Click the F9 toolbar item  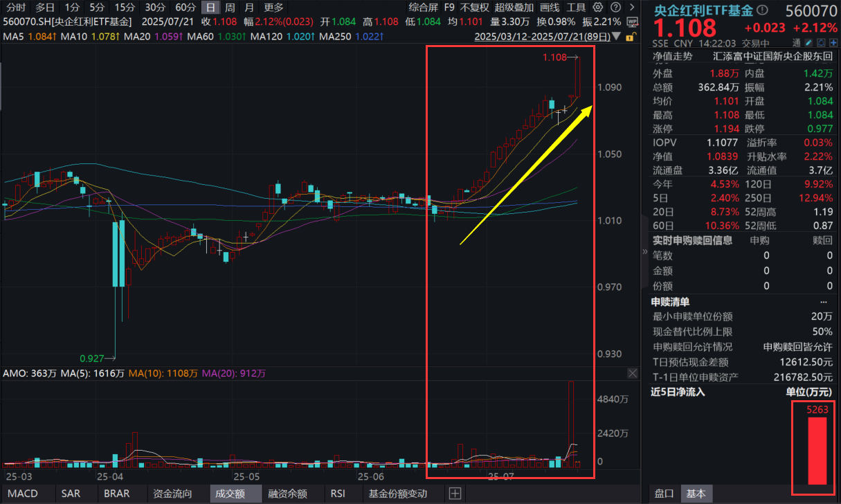pyautogui.click(x=450, y=8)
